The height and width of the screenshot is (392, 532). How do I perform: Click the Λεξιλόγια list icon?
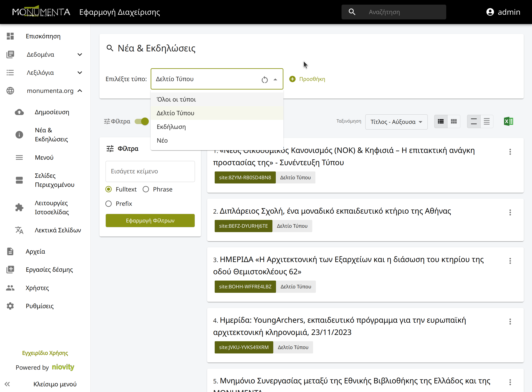pos(10,73)
